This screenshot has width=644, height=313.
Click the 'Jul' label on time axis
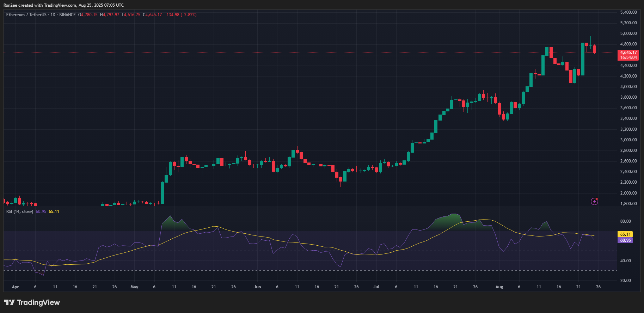(376, 287)
